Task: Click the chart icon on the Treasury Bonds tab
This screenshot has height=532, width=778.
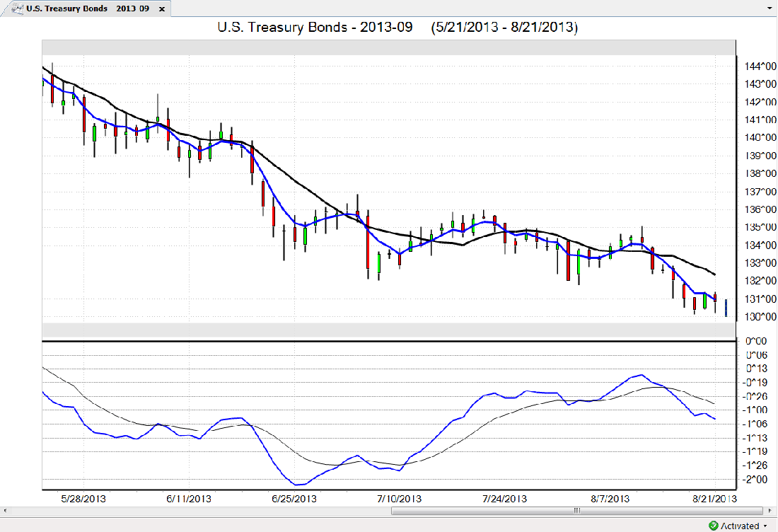Action: click(16, 9)
